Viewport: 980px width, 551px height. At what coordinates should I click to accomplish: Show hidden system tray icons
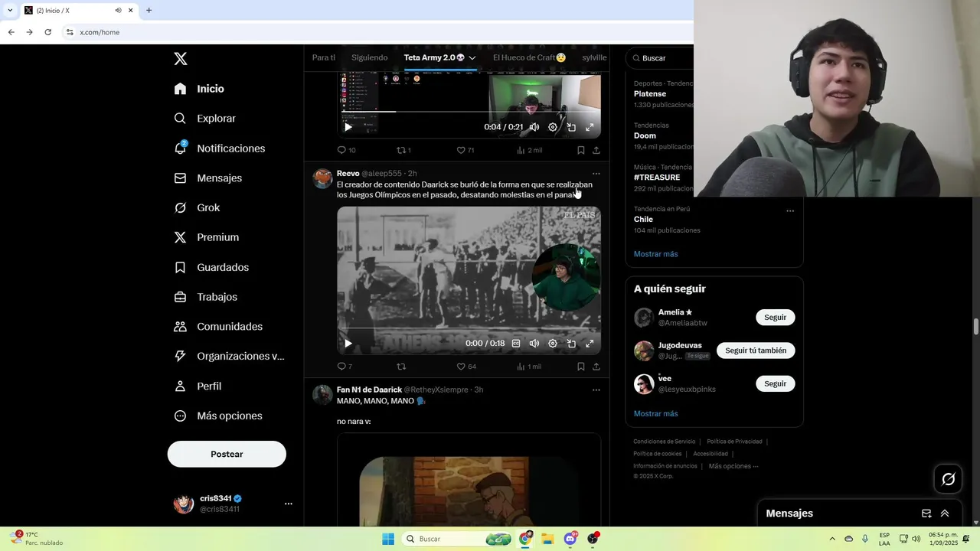(x=832, y=539)
